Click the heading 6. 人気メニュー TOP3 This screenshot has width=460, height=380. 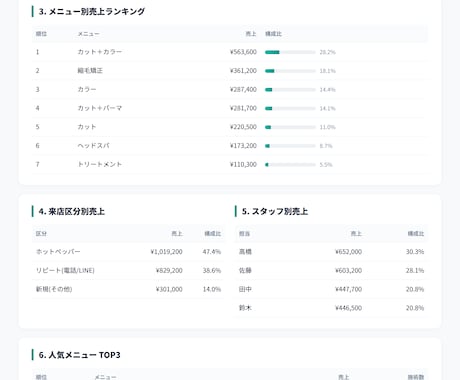click(x=79, y=355)
